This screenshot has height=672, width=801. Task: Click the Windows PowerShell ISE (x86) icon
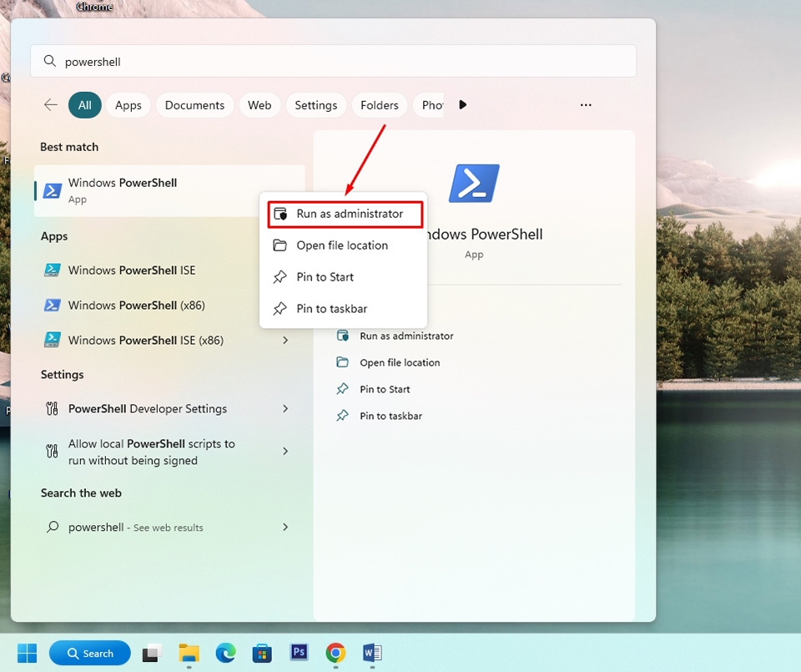click(x=52, y=340)
